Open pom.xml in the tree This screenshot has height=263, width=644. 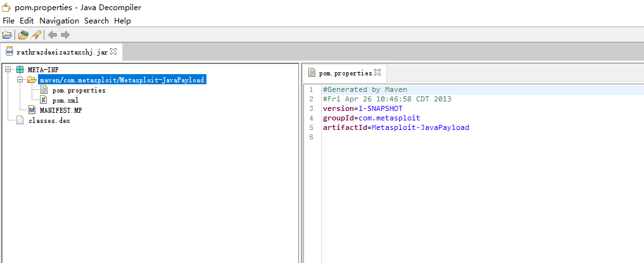(x=65, y=100)
